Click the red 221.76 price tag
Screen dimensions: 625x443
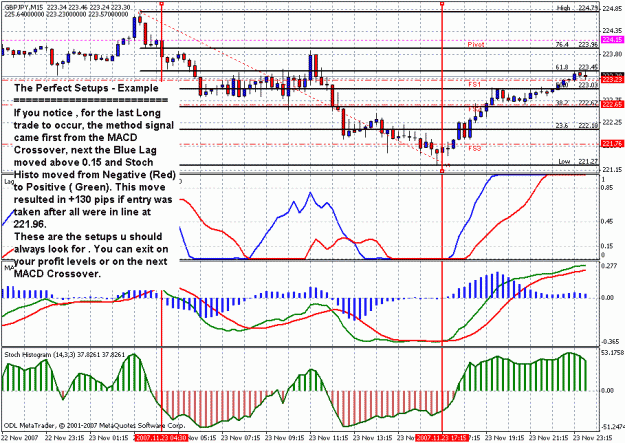612,144
